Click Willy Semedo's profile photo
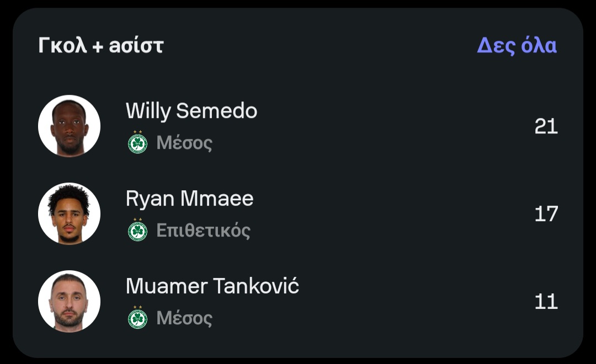596x364 pixels. coord(69,126)
